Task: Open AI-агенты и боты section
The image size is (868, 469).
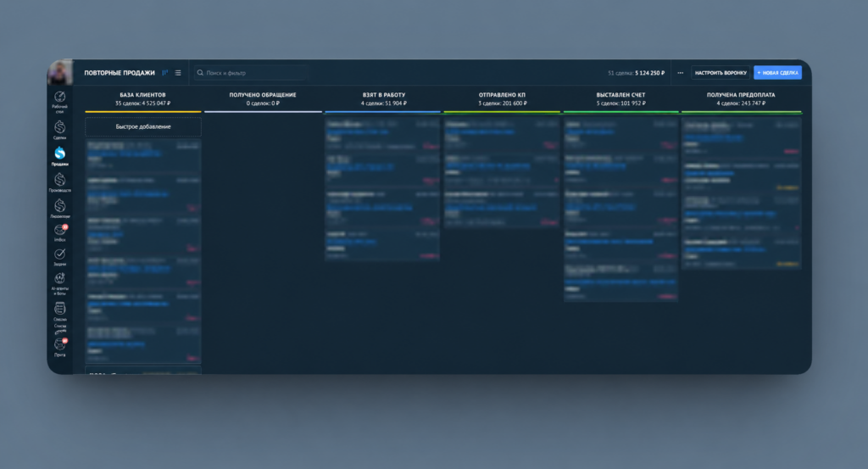Action: 60,283
